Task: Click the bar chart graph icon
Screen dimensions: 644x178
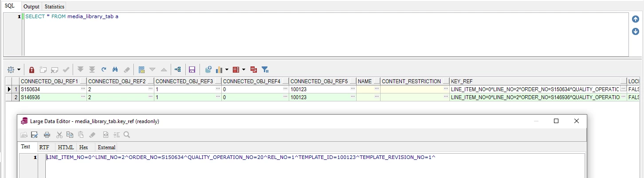Action: (x=219, y=70)
